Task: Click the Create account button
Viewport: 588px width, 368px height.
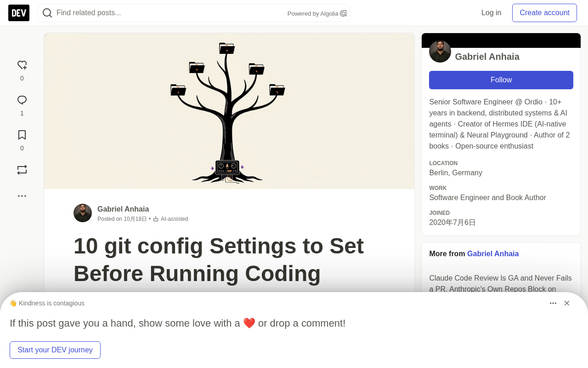Action: [x=544, y=13]
